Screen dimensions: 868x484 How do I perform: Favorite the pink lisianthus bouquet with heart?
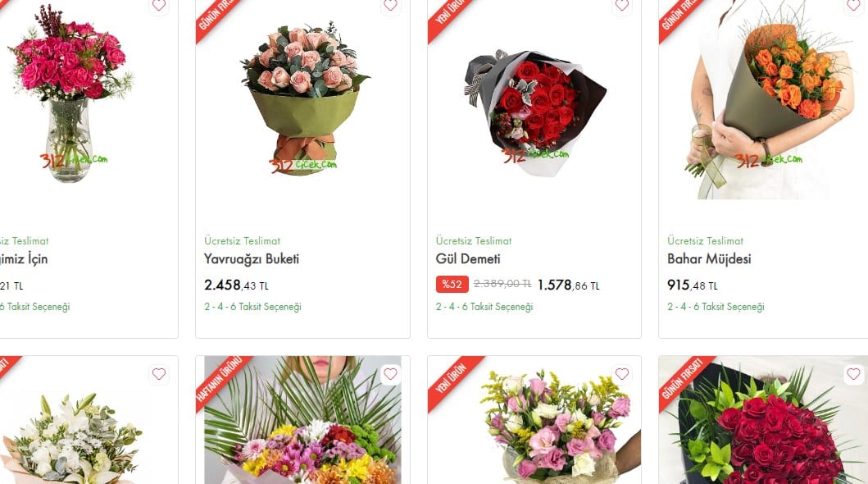[x=621, y=374]
